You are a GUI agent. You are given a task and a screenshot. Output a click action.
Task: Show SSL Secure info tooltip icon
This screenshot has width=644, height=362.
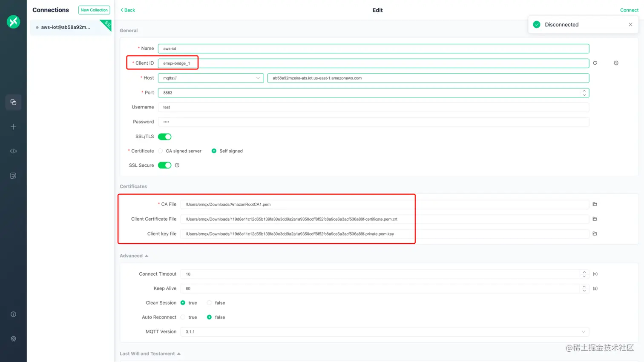(x=177, y=165)
